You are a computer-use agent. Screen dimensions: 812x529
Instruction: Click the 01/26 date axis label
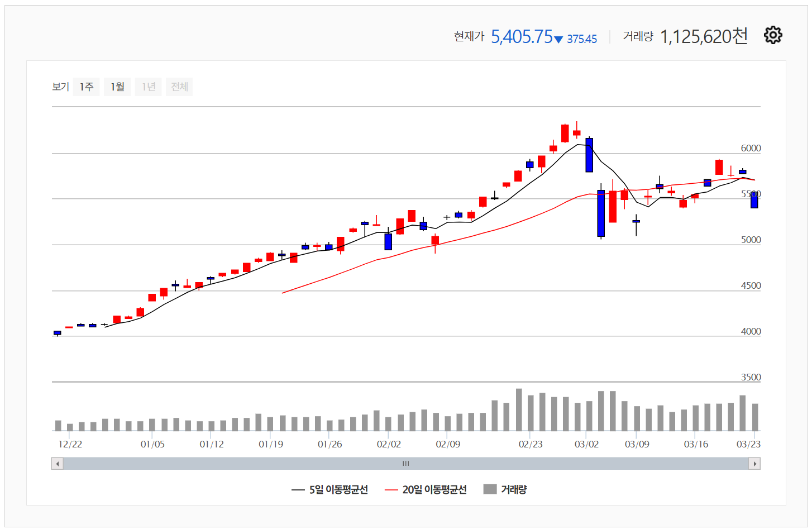(330, 444)
